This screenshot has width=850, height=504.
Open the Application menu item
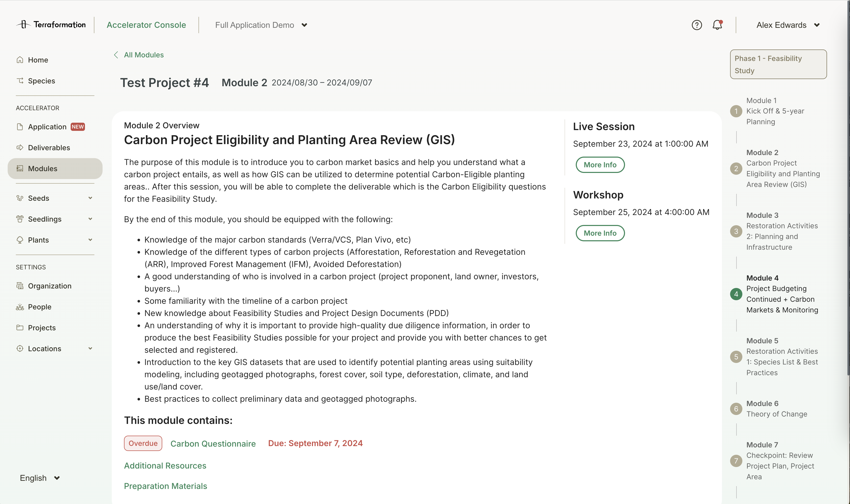[47, 127]
